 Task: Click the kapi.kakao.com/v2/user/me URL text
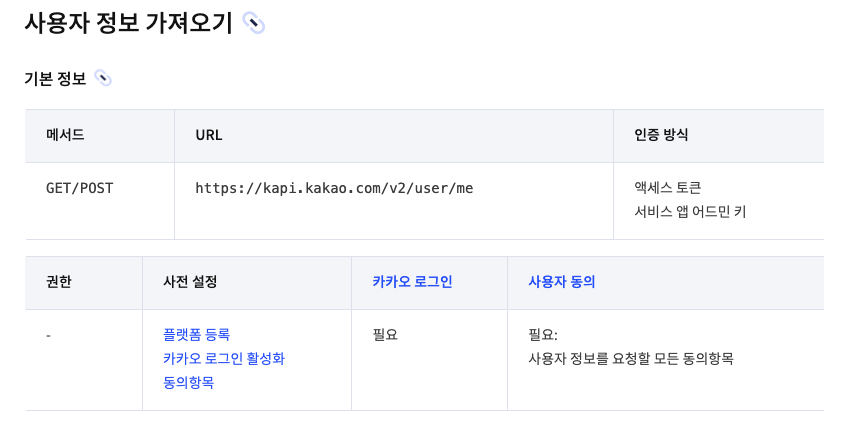(x=334, y=188)
